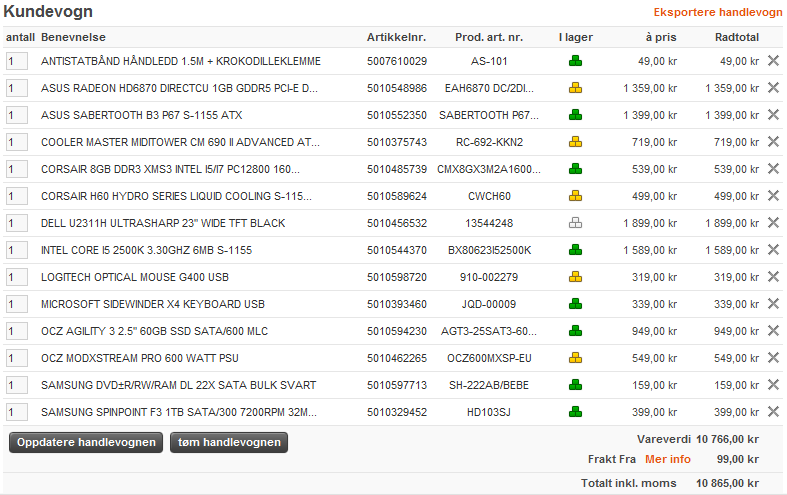Remove COOLER MASTER MIDITOWER via X icon

point(773,142)
